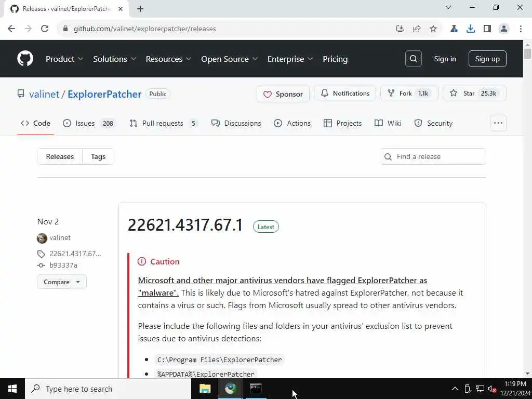Open the ExplorerPatcher repository link
Image resolution: width=532 pixels, height=399 pixels.
pyautogui.click(x=104, y=94)
